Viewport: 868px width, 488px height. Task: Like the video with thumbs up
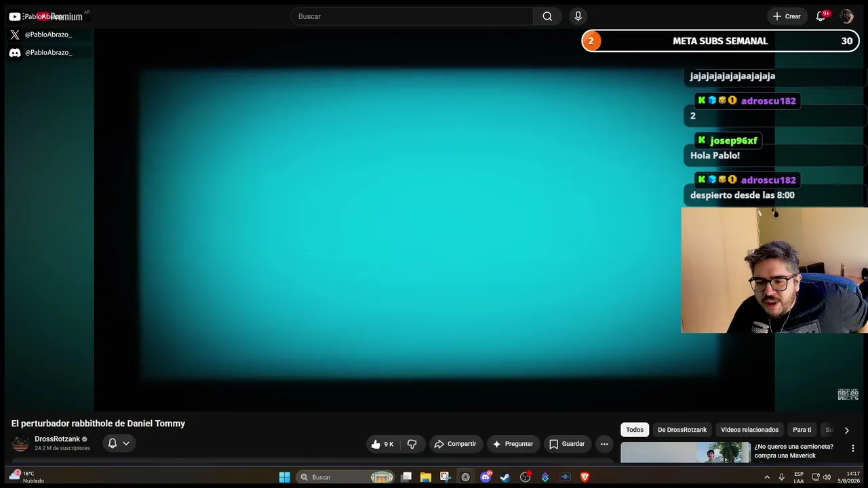[x=382, y=444]
